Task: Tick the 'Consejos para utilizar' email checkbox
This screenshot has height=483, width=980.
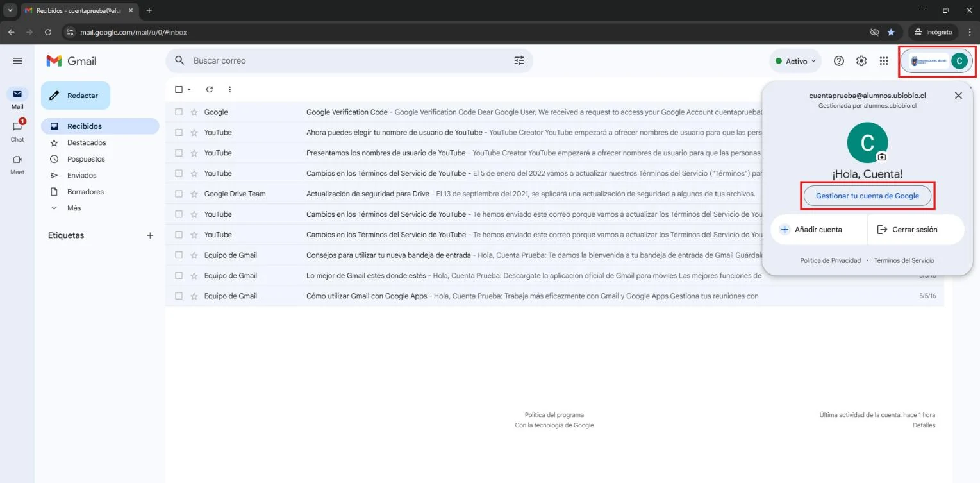Action: 179,255
